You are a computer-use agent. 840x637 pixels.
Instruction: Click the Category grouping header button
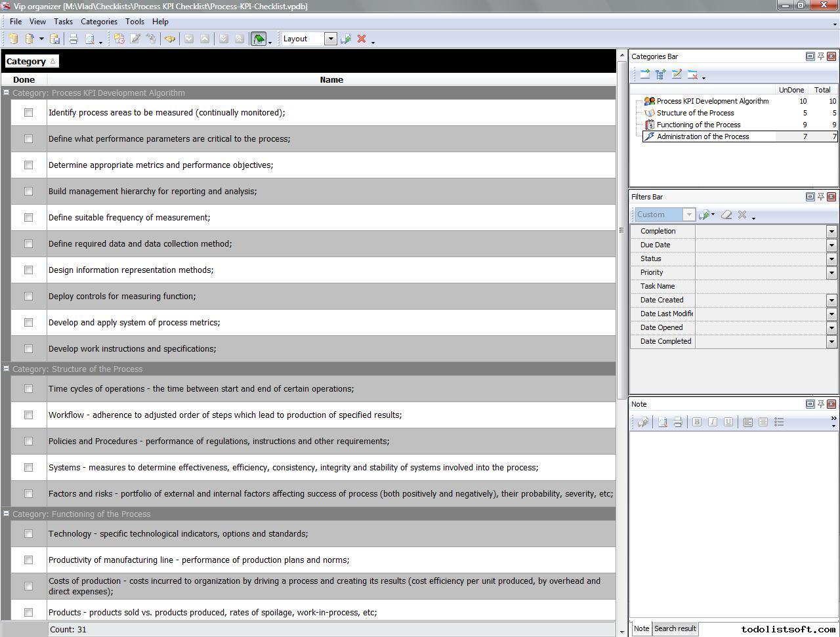(x=31, y=62)
